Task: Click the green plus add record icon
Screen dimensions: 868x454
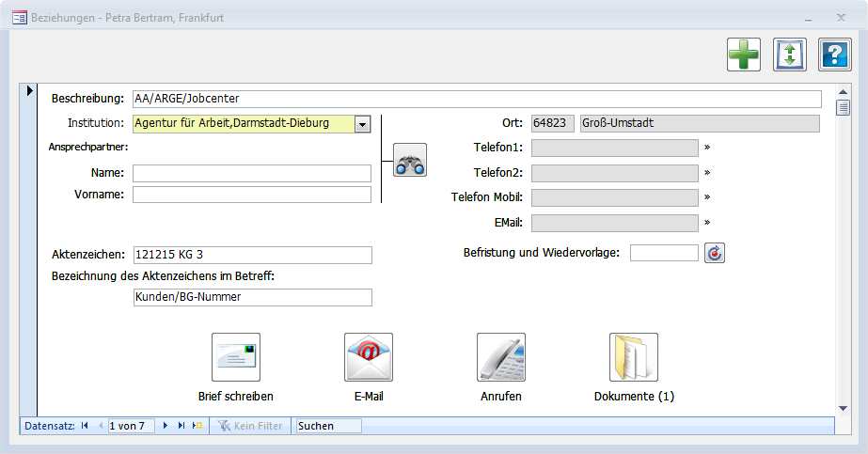Action: (x=743, y=55)
